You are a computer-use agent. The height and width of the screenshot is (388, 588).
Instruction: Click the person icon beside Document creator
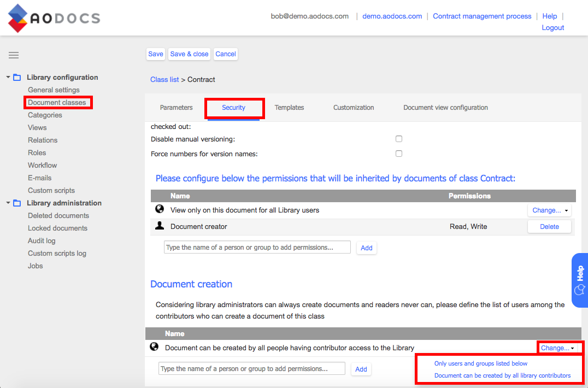click(x=160, y=226)
